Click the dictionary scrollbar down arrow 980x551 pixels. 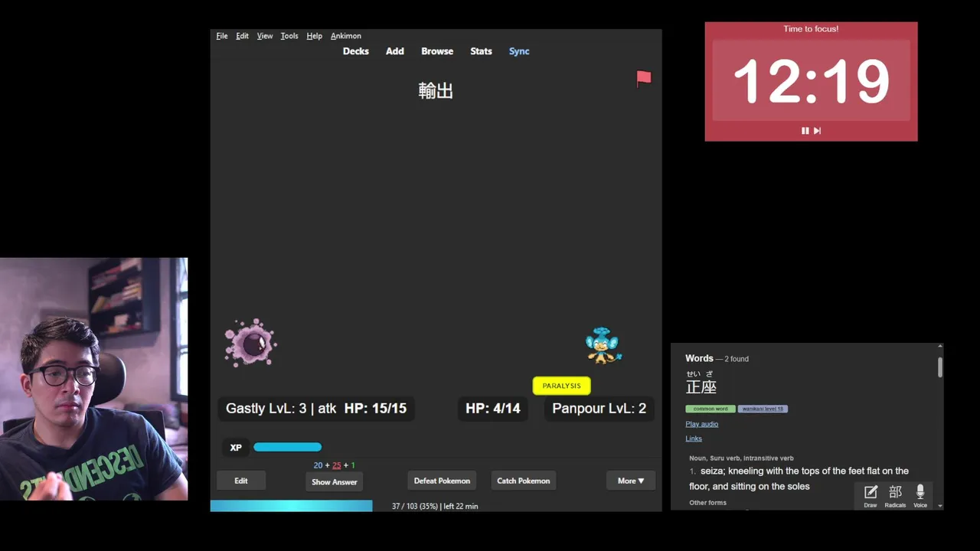pyautogui.click(x=940, y=506)
